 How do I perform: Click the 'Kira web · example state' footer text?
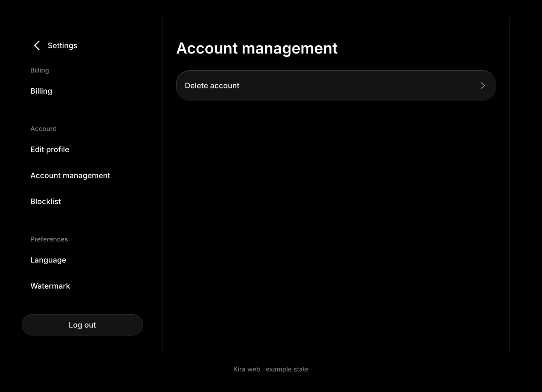click(271, 369)
